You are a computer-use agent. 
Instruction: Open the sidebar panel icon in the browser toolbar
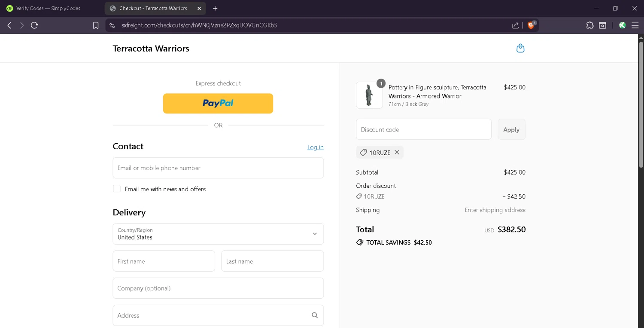point(603,25)
